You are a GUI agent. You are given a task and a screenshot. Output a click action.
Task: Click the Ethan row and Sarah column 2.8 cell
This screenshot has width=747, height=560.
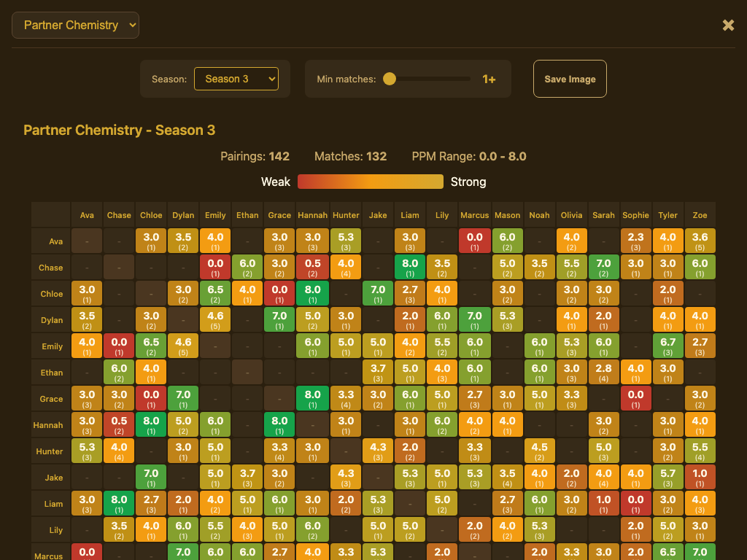603,372
